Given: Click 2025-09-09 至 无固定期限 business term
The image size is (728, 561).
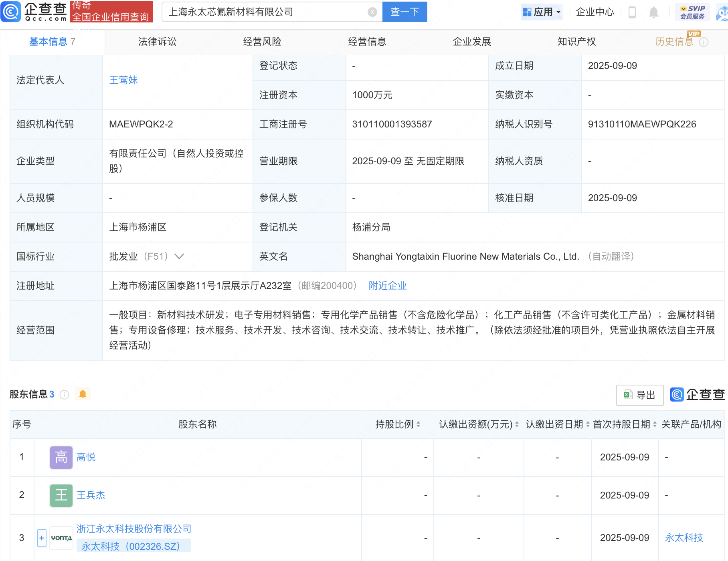Looking at the screenshot, I should 408,161.
